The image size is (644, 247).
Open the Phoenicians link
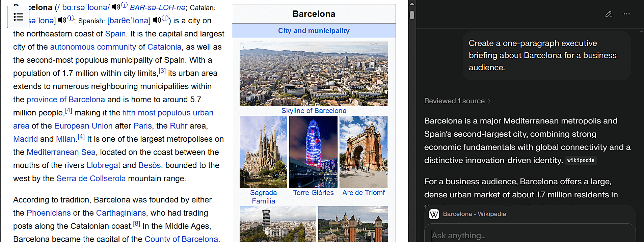click(49, 213)
